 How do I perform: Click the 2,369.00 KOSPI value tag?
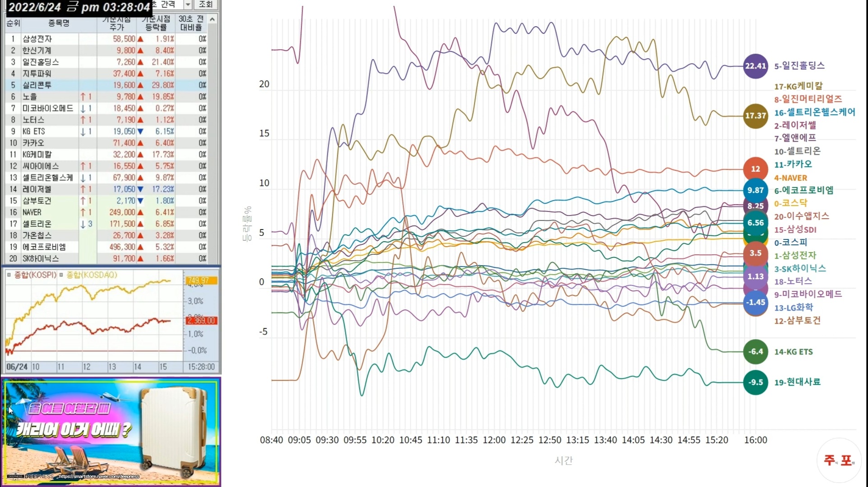(202, 321)
